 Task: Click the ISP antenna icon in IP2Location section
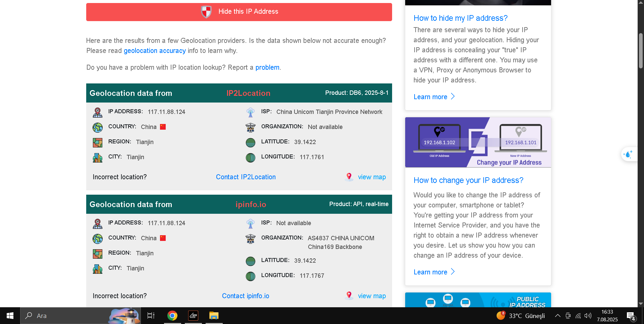coord(251,112)
